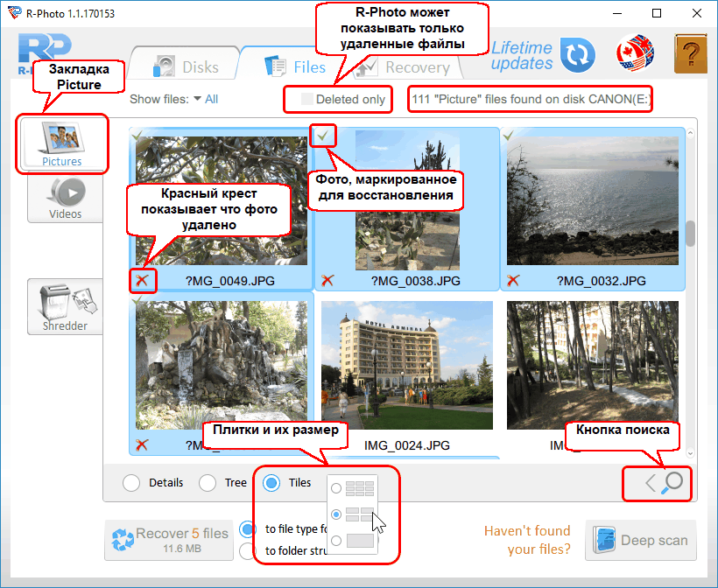Select the Details view radio button
The width and height of the screenshot is (718, 588).
pyautogui.click(x=131, y=483)
